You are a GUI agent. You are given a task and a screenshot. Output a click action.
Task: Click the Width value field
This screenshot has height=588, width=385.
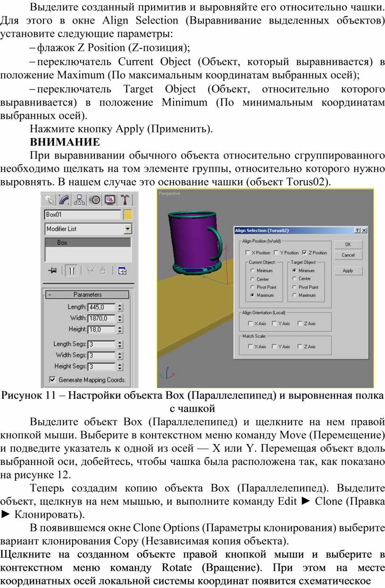pyautogui.click(x=101, y=318)
